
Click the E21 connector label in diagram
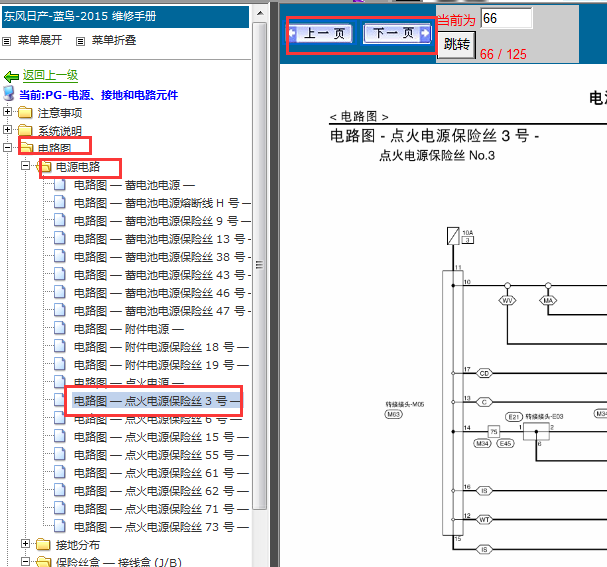tap(514, 417)
